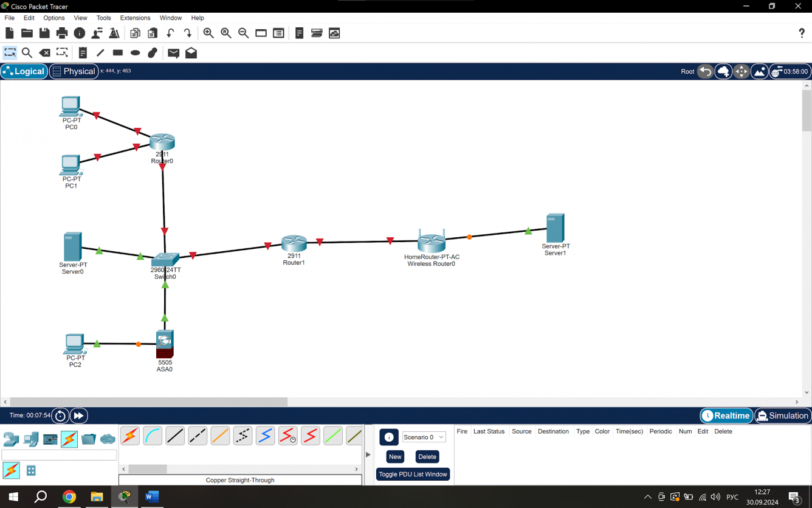
Task: Expand the PDU panel arrow
Action: [x=368, y=454]
